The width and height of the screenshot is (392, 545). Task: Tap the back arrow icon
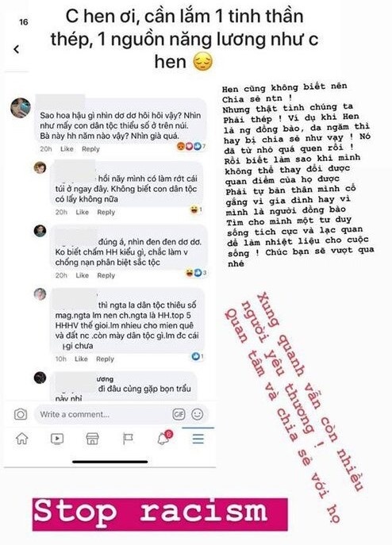[17, 49]
